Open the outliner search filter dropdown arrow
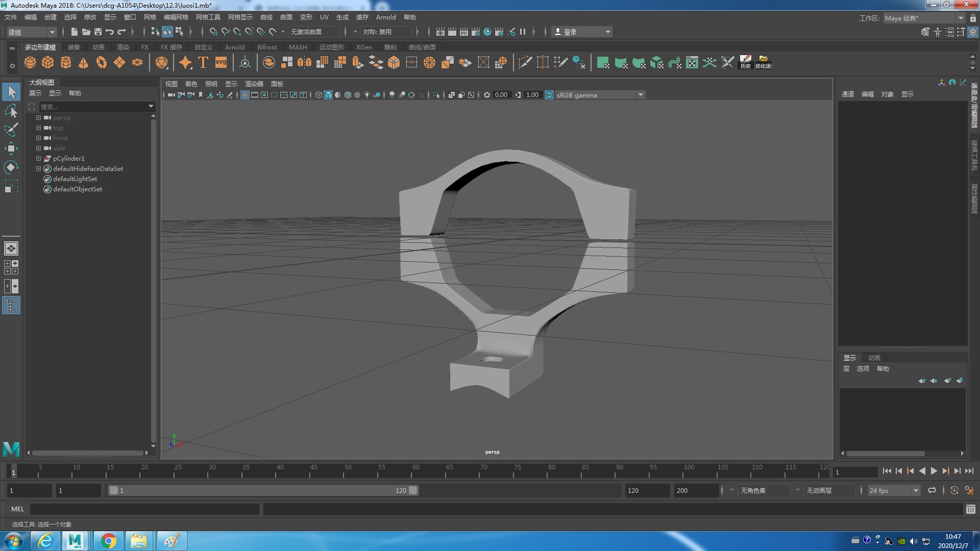Image resolution: width=980 pixels, height=551 pixels. point(151,107)
